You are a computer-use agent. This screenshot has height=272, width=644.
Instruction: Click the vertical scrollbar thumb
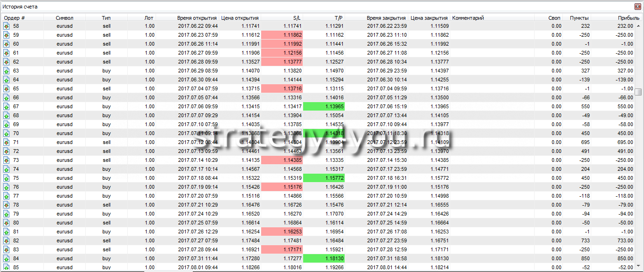tap(638, 92)
